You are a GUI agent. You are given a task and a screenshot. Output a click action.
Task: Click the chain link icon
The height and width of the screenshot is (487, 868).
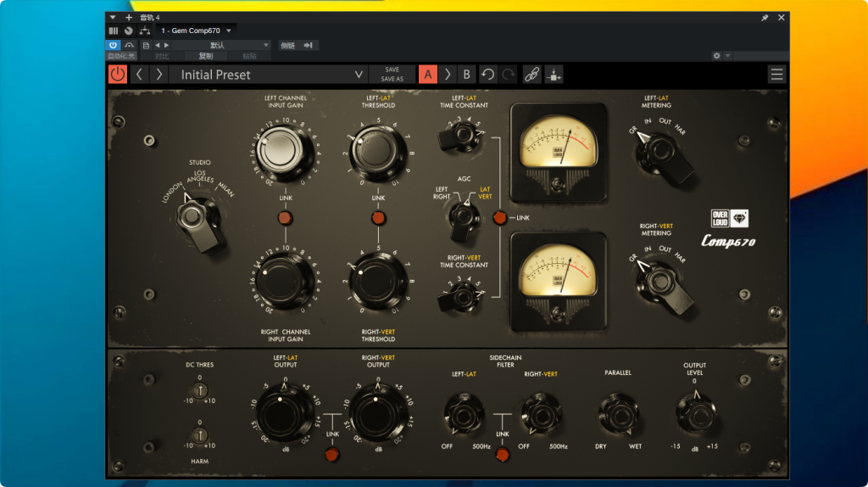[x=532, y=75]
